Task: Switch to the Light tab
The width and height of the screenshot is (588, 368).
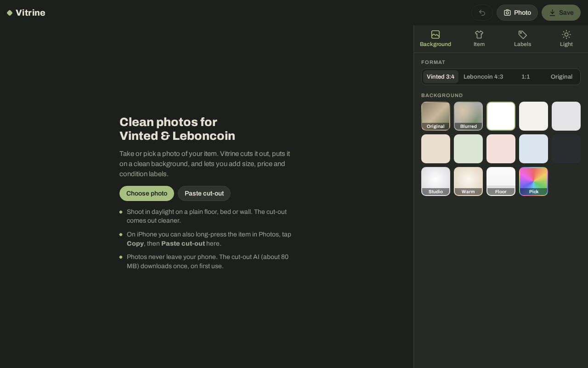Action: point(566,39)
